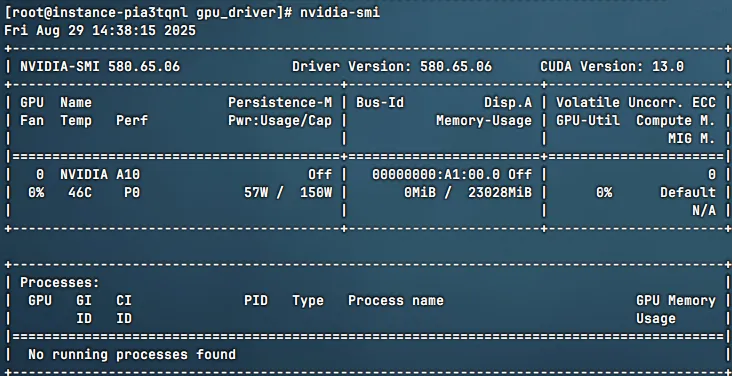Click the Volatile Uncorr. ECC header
The image size is (732, 376).
[636, 103]
